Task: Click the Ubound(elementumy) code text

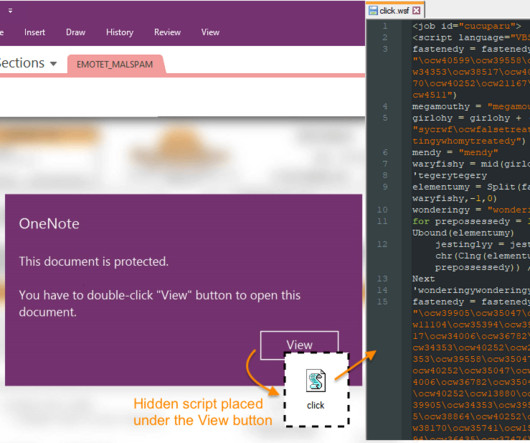Action: 463,233
